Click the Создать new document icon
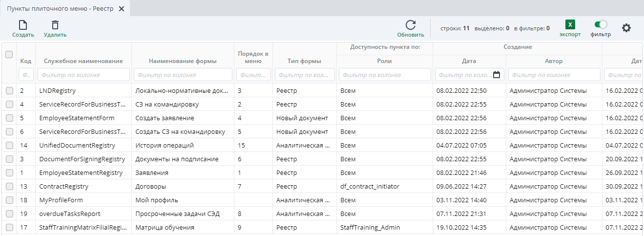Image resolution: width=644 pixels, height=236 pixels. coord(23,25)
